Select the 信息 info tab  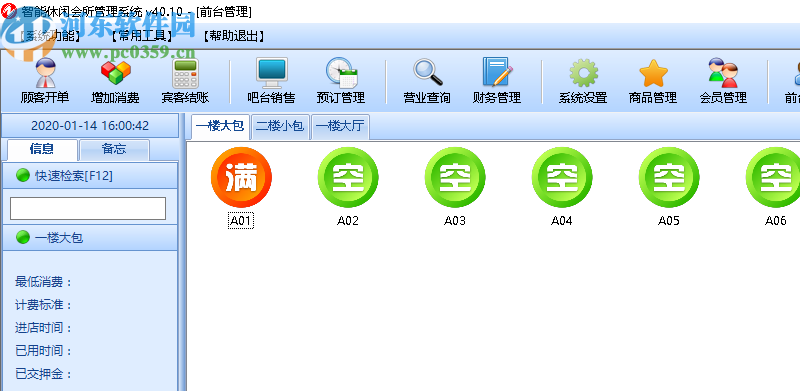click(42, 149)
